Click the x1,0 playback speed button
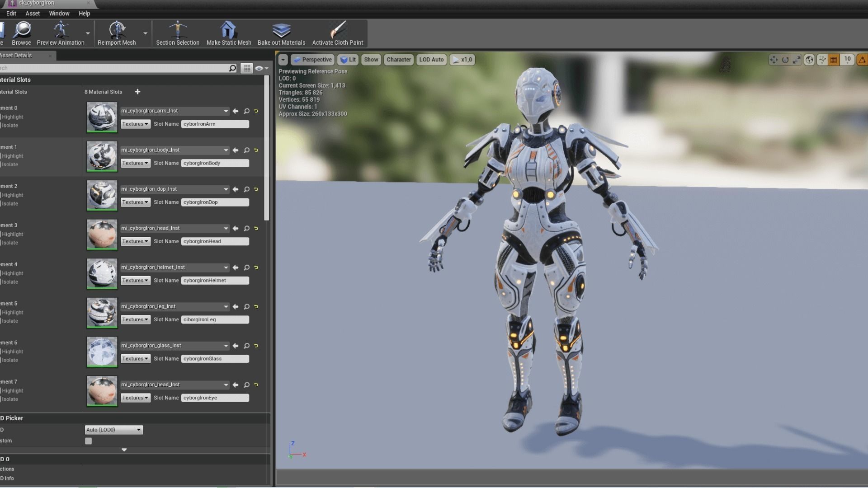The width and height of the screenshot is (868, 488). tap(462, 60)
